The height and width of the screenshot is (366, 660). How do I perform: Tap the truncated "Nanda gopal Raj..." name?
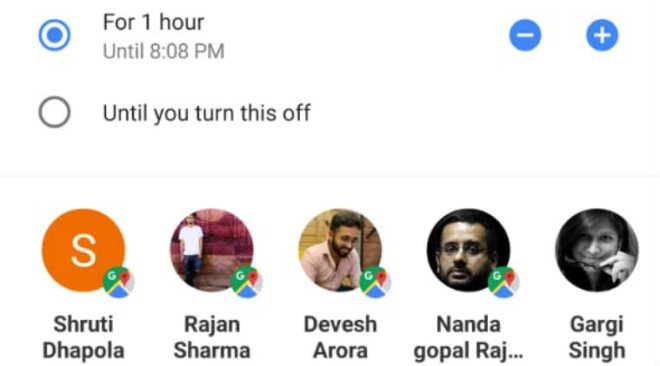(x=468, y=337)
